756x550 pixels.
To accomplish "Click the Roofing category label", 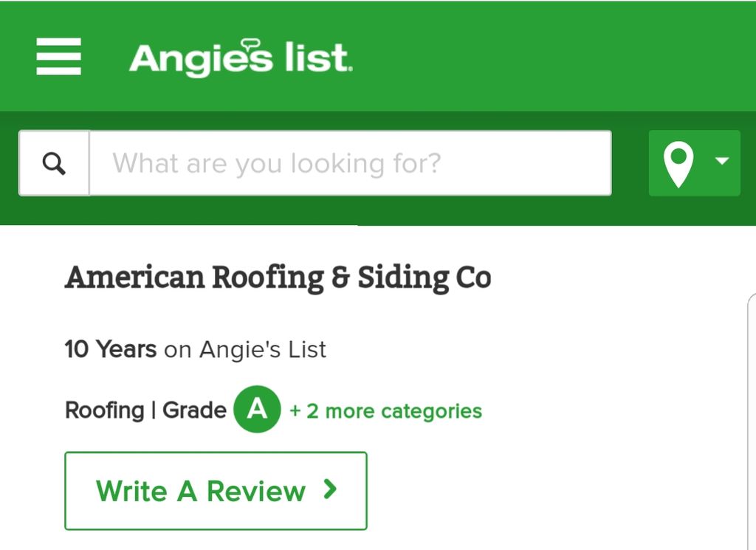I will pyautogui.click(x=105, y=410).
